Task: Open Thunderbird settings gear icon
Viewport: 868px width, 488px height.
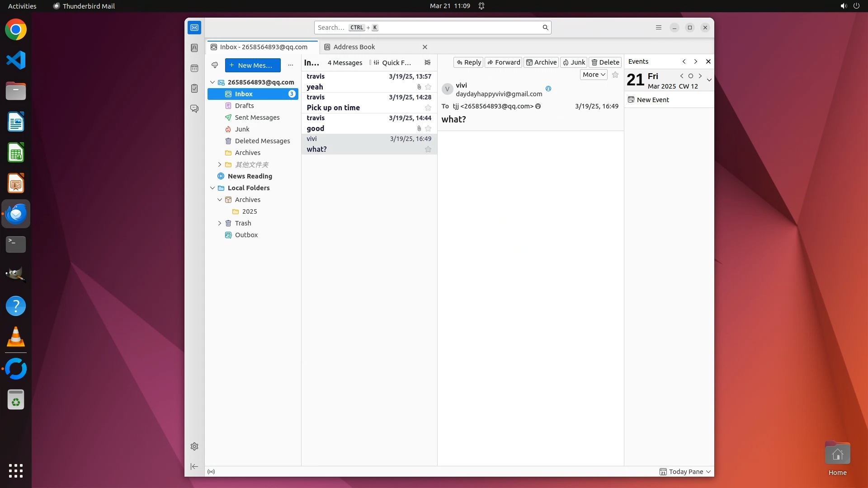Action: pyautogui.click(x=194, y=446)
